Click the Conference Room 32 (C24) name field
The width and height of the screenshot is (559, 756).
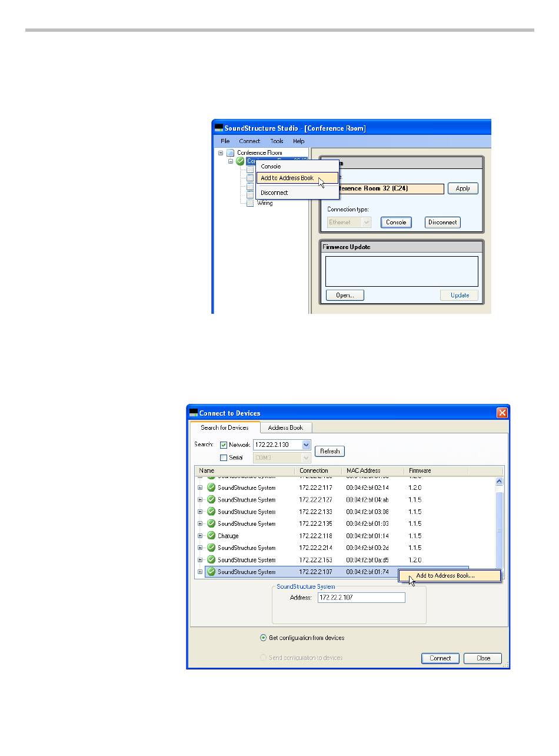[x=385, y=189]
